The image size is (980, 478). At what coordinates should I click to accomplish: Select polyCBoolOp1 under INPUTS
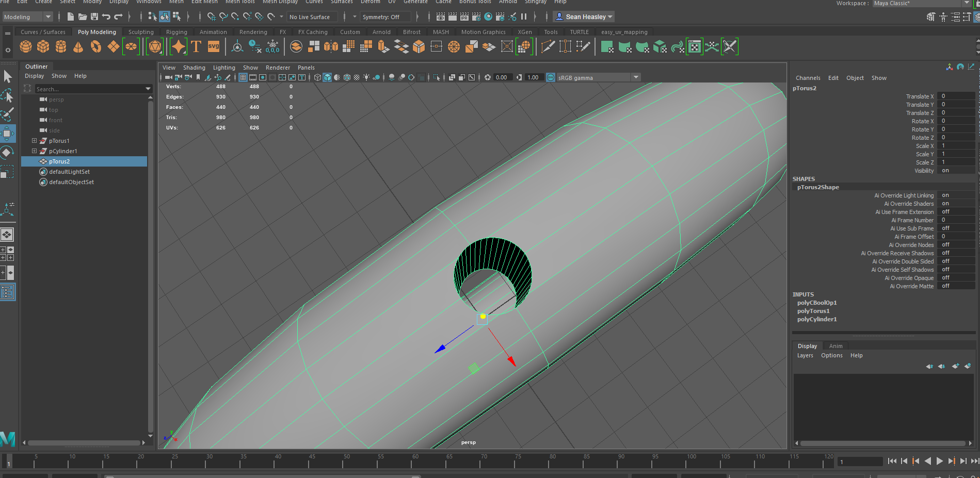[817, 303]
